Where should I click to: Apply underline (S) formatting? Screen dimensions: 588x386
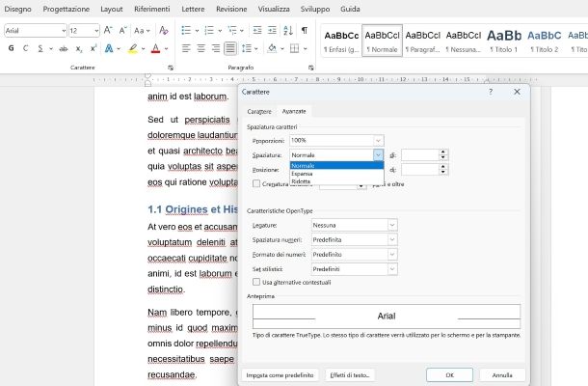click(x=40, y=48)
